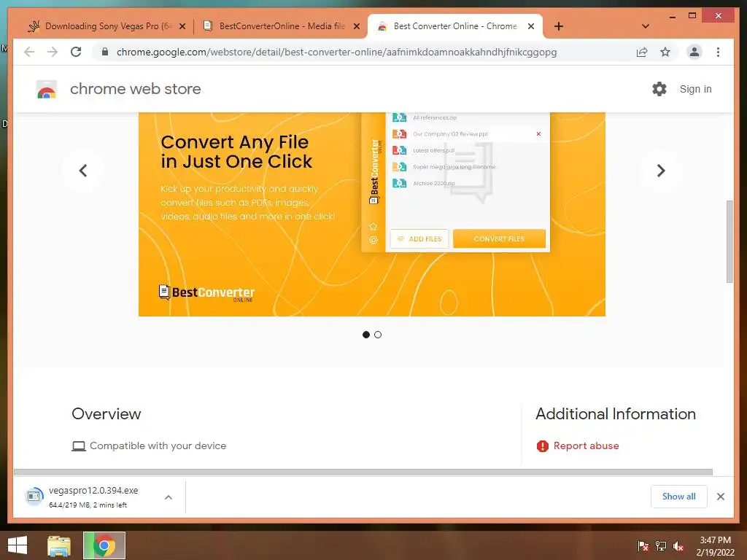Click Chrome icon in the taskbar

click(104, 545)
